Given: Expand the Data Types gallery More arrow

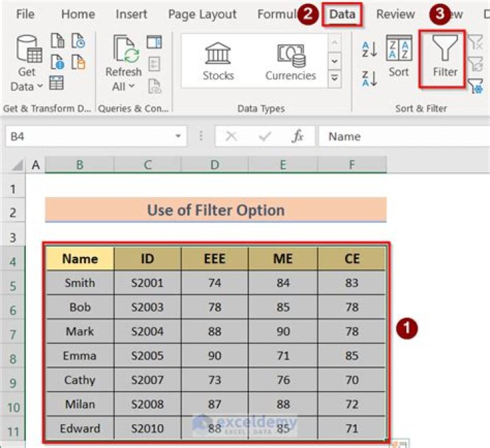Looking at the screenshot, I should [x=334, y=78].
